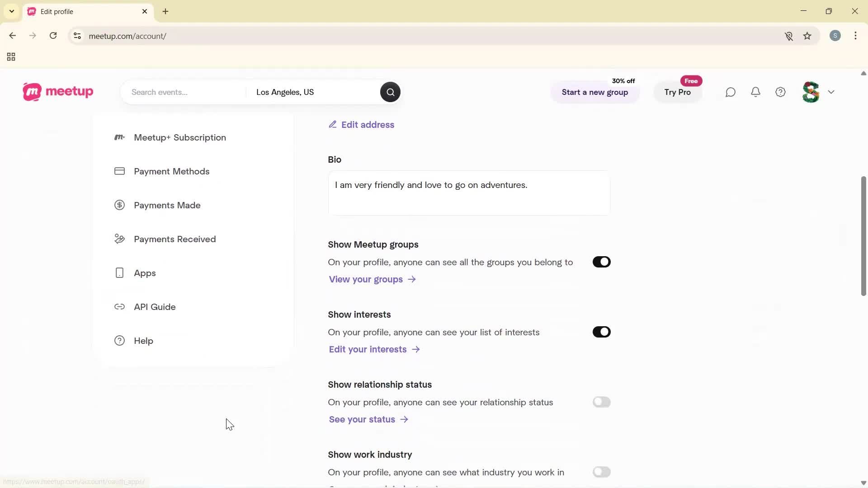The height and width of the screenshot is (488, 868).
Task: Toggle off Show Meetup groups
Action: [601, 262]
